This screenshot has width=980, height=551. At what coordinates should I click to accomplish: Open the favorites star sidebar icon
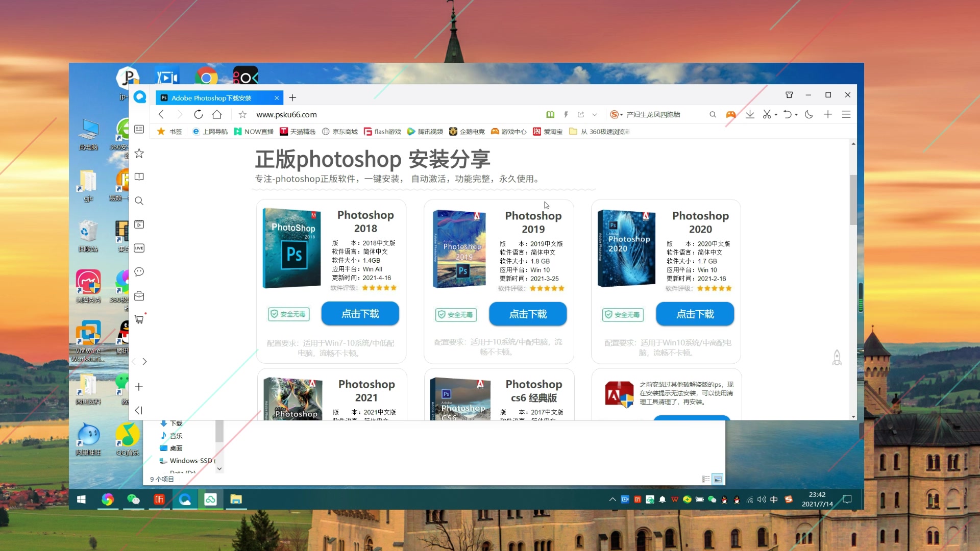[139, 153]
